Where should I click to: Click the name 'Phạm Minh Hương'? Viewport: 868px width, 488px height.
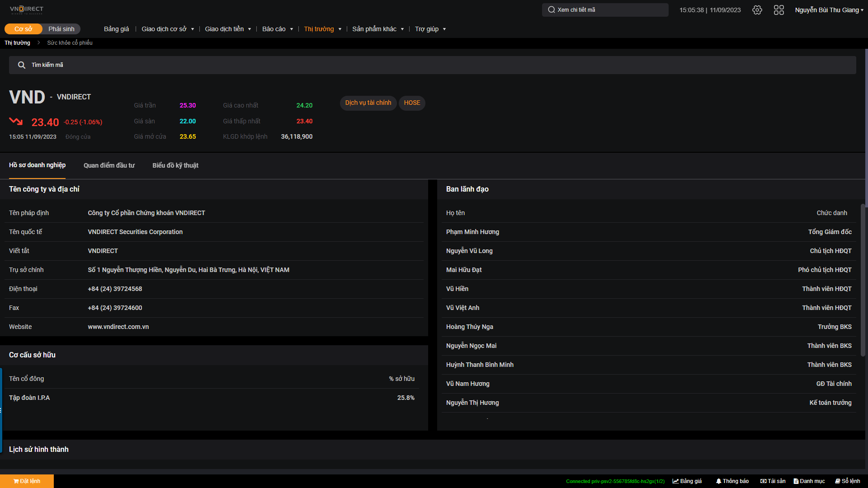[x=472, y=232]
